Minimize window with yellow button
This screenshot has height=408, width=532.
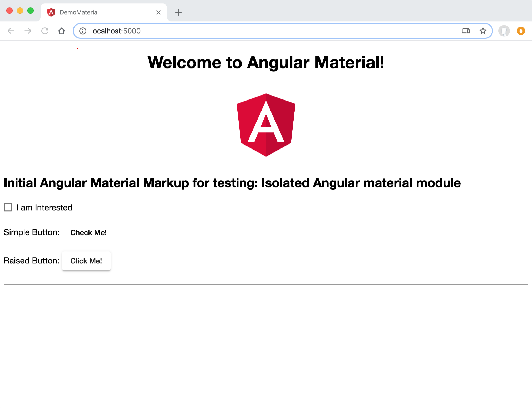(x=20, y=11)
